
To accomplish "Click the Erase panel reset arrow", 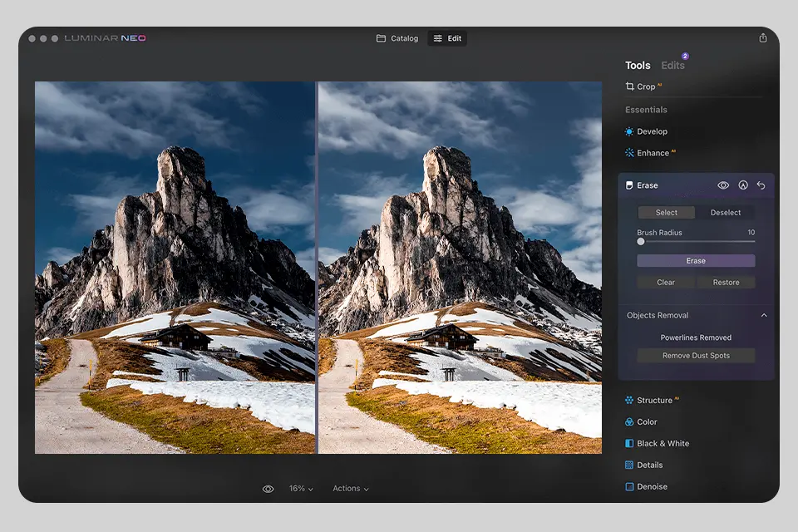I will coord(761,185).
